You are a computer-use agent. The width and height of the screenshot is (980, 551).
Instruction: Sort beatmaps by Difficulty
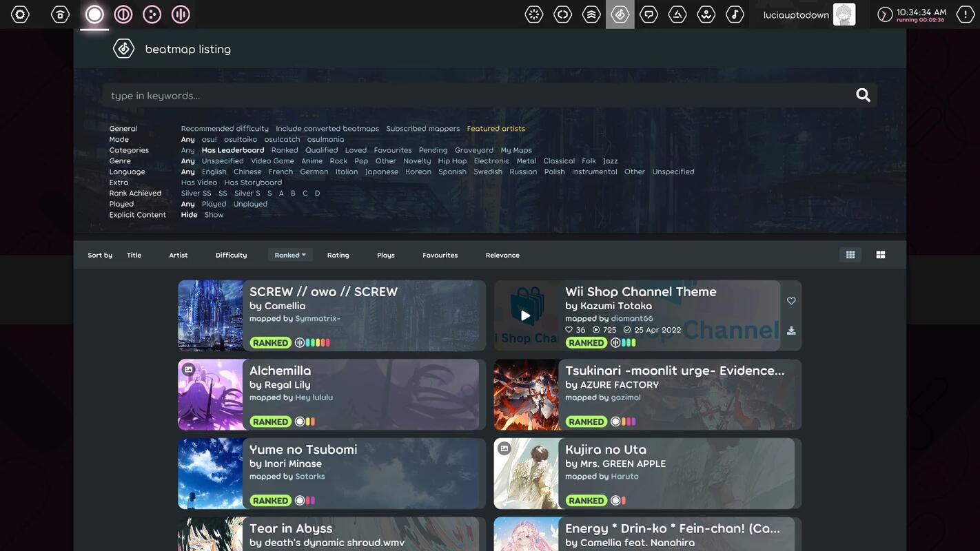click(x=231, y=256)
